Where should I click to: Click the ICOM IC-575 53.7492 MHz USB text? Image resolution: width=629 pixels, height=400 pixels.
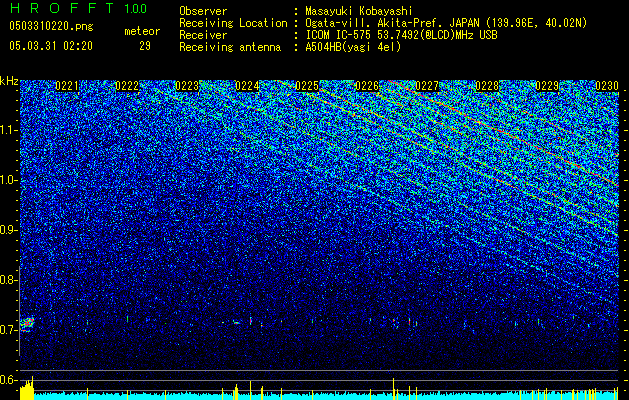coord(401,35)
